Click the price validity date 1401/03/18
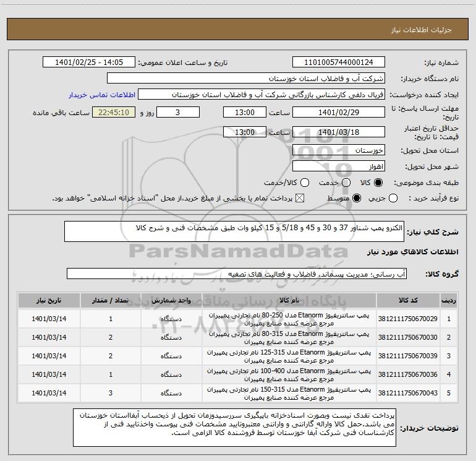This screenshot has width=476, height=461. pyautogui.click(x=339, y=132)
